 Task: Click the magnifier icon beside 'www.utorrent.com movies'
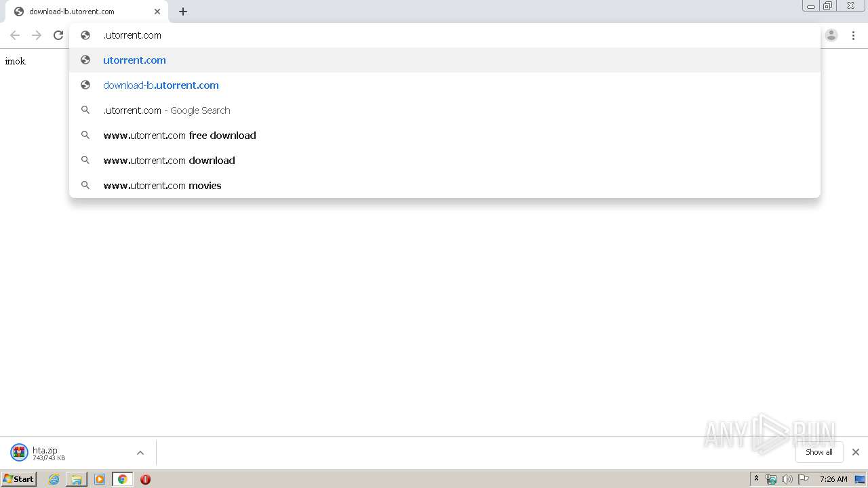[85, 185]
